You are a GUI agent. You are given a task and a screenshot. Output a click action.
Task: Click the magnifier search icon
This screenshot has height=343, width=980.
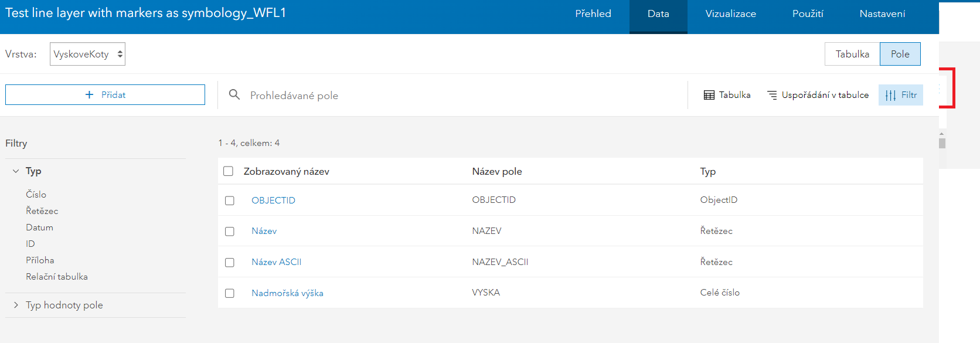click(234, 94)
